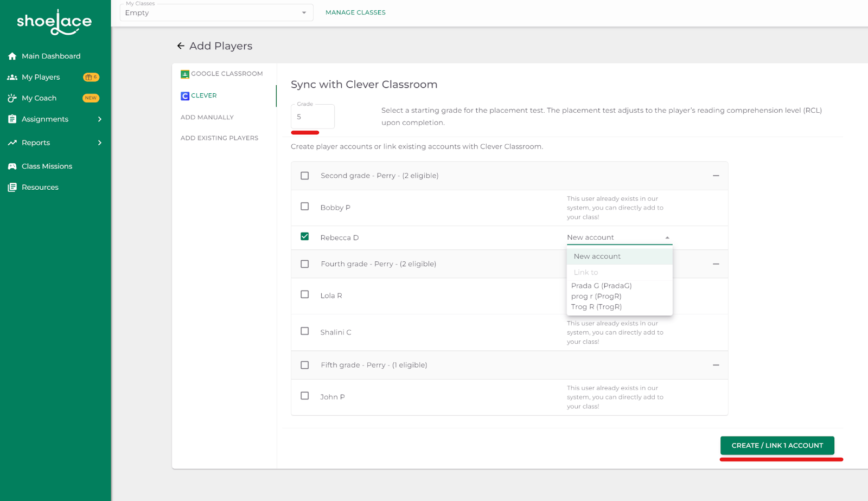The height and width of the screenshot is (501, 868).
Task: Collapse the Fifth grade - Perry section
Action: point(716,365)
